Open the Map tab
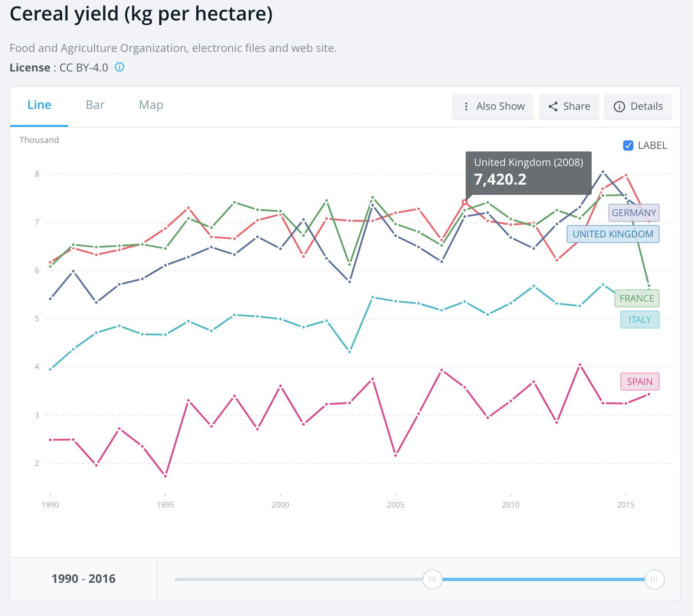The width and height of the screenshot is (693, 616). pos(151,105)
